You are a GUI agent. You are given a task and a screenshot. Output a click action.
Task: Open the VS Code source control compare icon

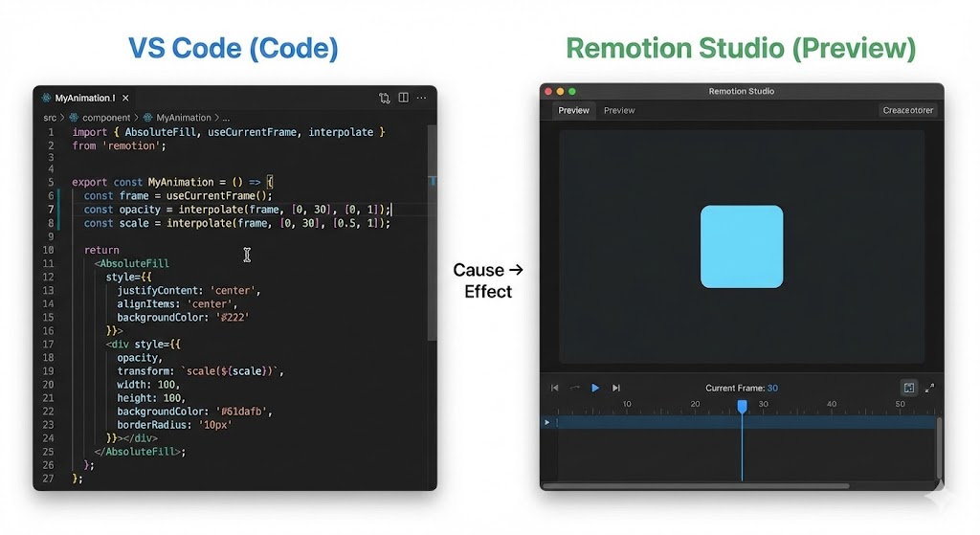[x=385, y=98]
